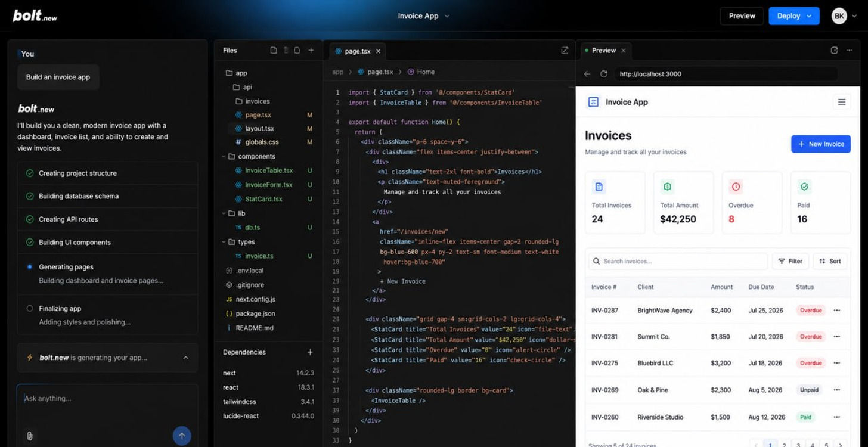Open the editor in a new window

pyautogui.click(x=565, y=51)
